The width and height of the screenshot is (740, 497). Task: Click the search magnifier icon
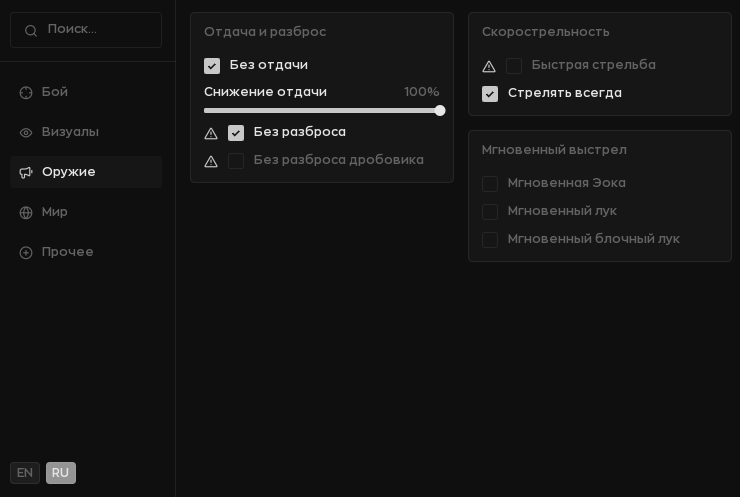tap(31, 31)
